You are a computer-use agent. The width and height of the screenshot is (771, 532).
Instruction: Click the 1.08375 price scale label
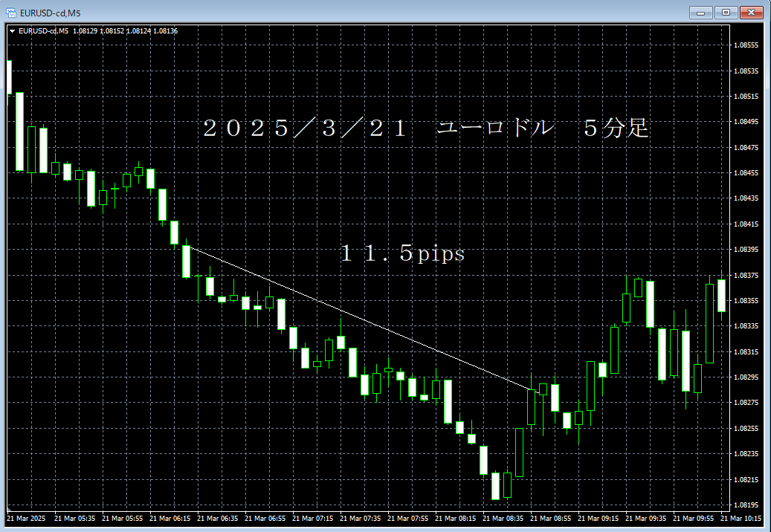[746, 275]
